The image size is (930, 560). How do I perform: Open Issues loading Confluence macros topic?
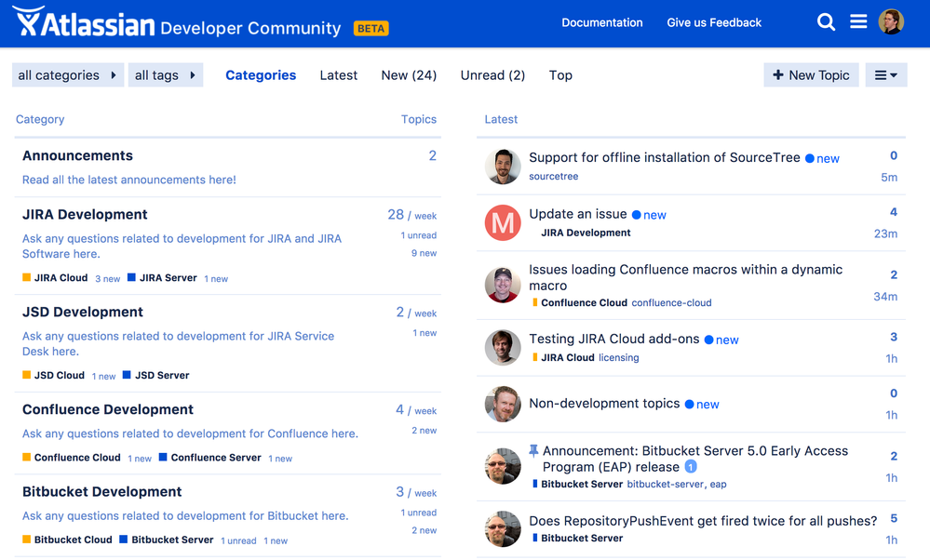(686, 277)
